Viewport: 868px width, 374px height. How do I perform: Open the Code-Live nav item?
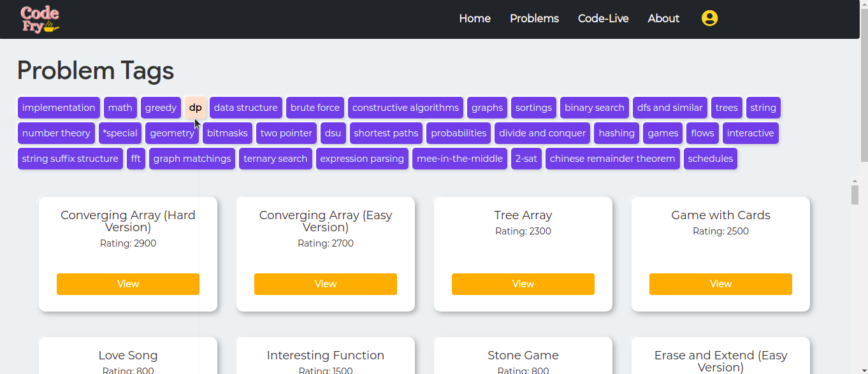(603, 18)
